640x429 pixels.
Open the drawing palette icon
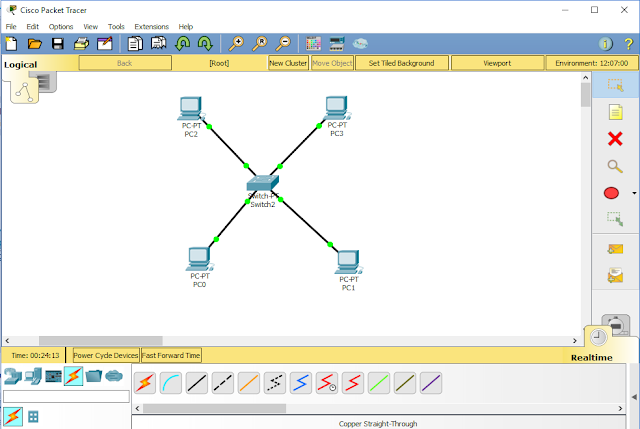click(x=313, y=44)
